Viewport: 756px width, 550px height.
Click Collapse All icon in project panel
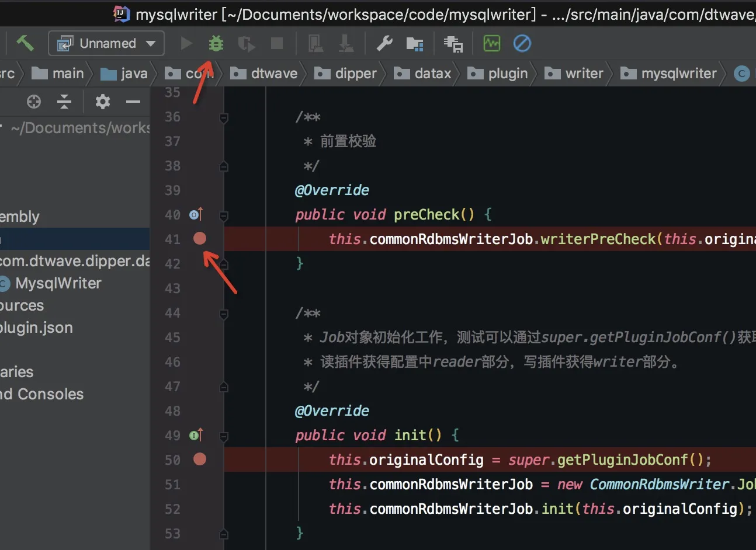[64, 102]
